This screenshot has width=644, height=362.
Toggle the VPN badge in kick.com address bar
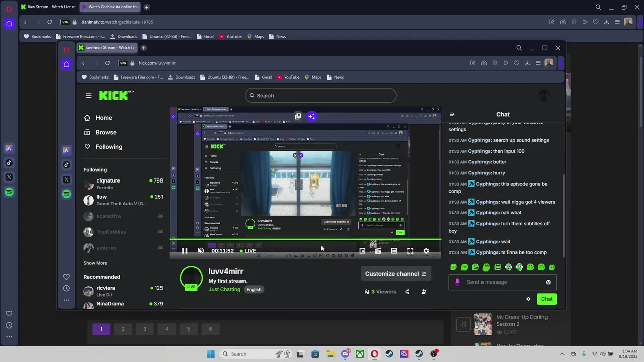[x=123, y=63]
